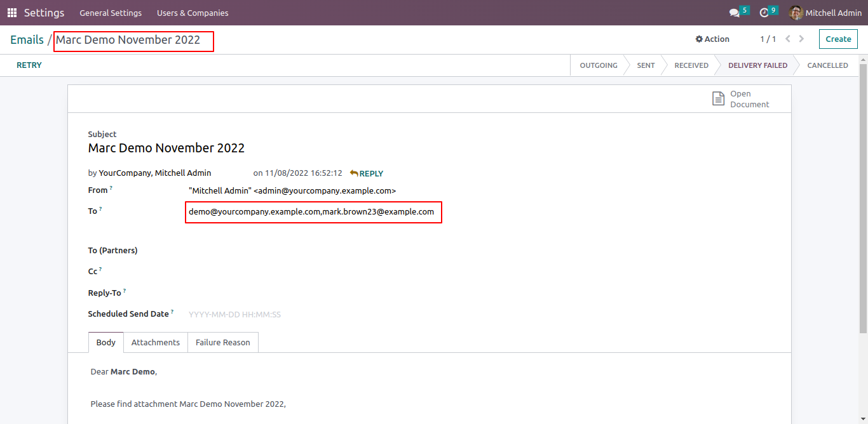Click Open Document stat button text
868x424 pixels.
coord(750,99)
